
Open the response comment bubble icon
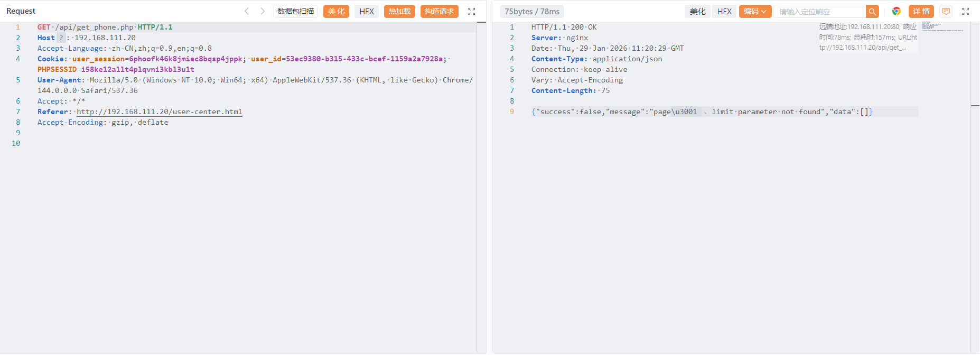click(946, 11)
